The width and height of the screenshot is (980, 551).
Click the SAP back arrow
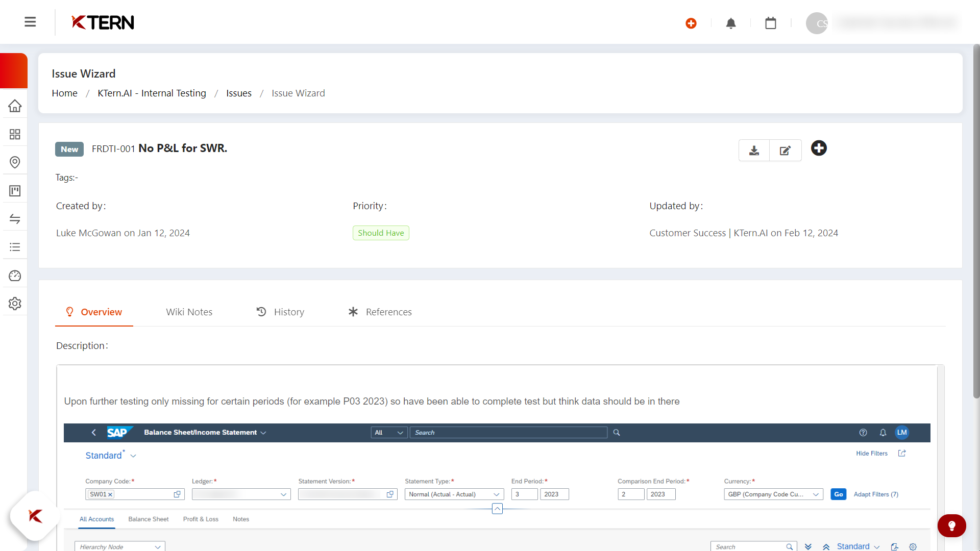[93, 433]
